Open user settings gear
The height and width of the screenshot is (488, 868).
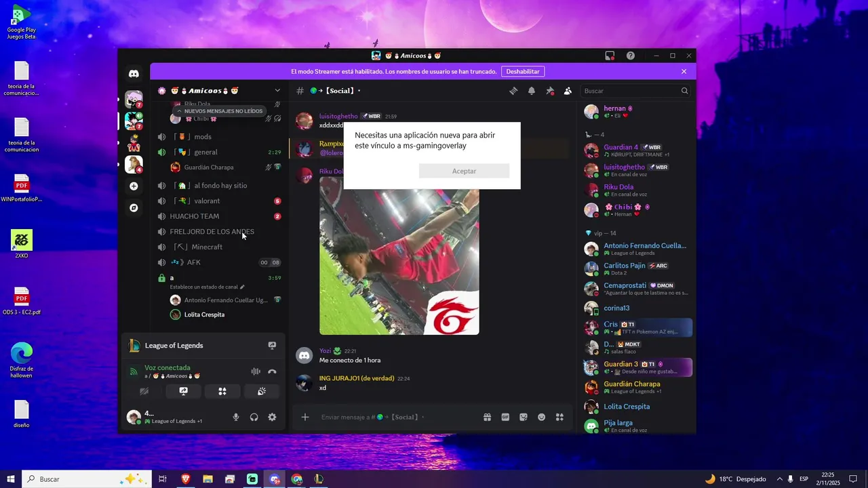272,418
